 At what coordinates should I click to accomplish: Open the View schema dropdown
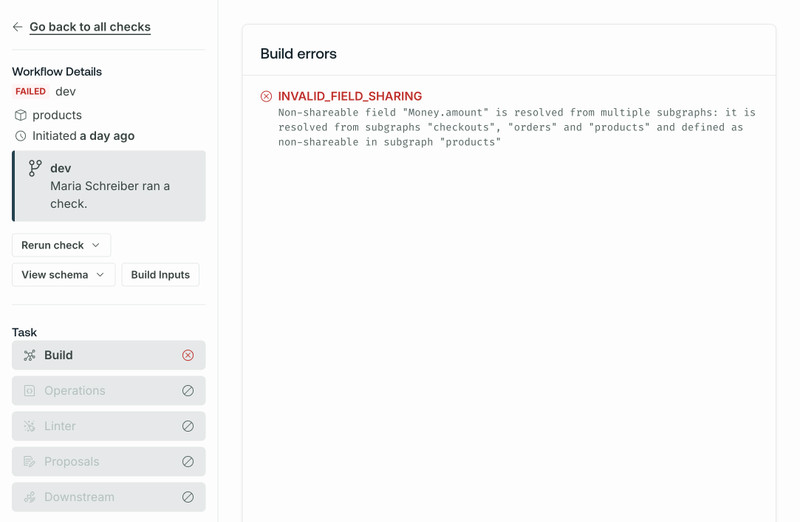click(x=64, y=275)
